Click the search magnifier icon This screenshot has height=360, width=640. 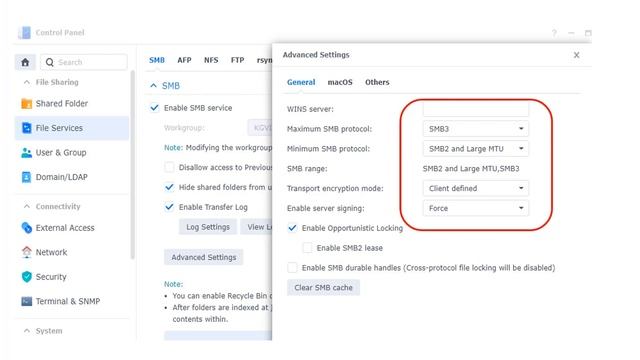[50, 62]
